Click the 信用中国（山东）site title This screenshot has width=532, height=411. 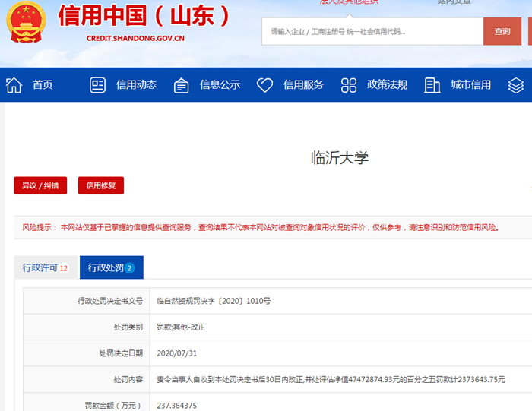[144, 16]
